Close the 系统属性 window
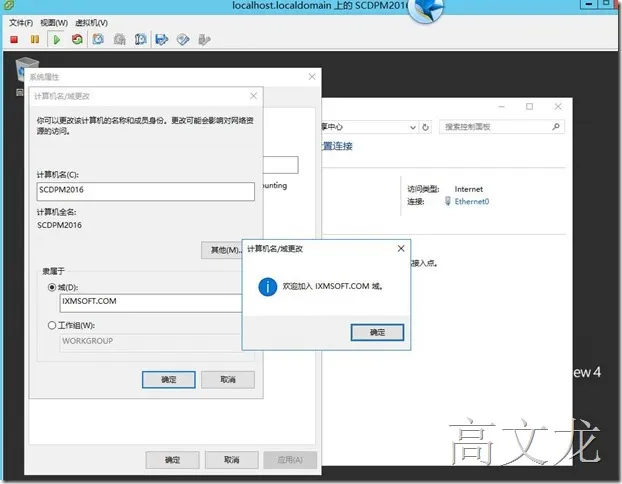622x484 pixels. 312,77
